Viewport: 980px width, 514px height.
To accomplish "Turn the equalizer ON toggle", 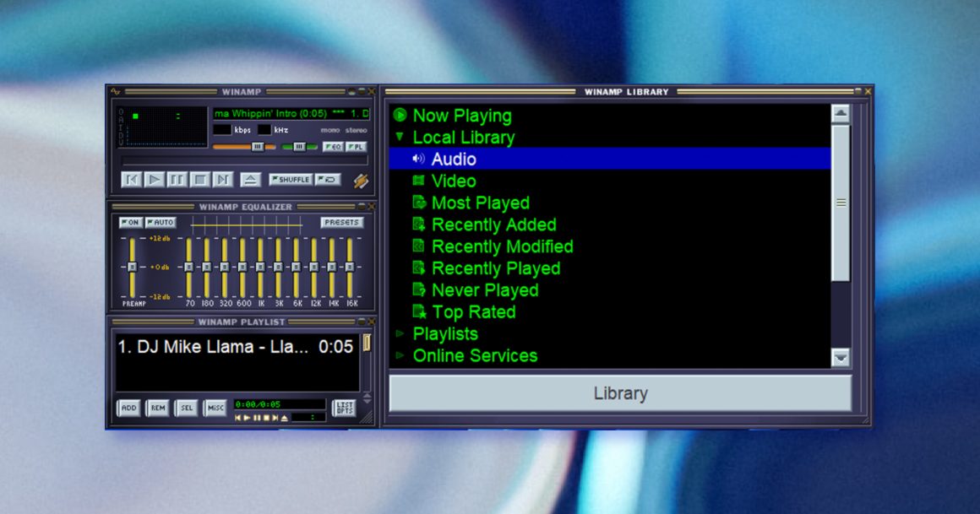I will point(130,223).
